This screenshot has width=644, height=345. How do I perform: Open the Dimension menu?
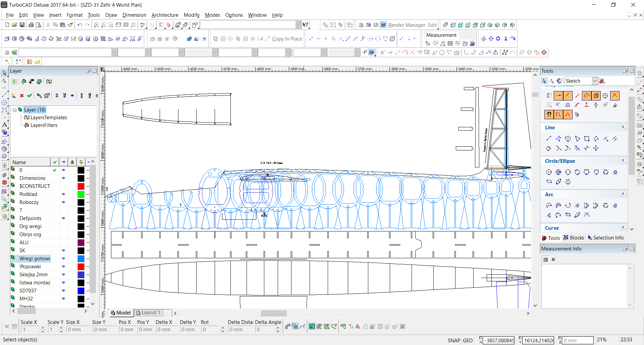[134, 15]
